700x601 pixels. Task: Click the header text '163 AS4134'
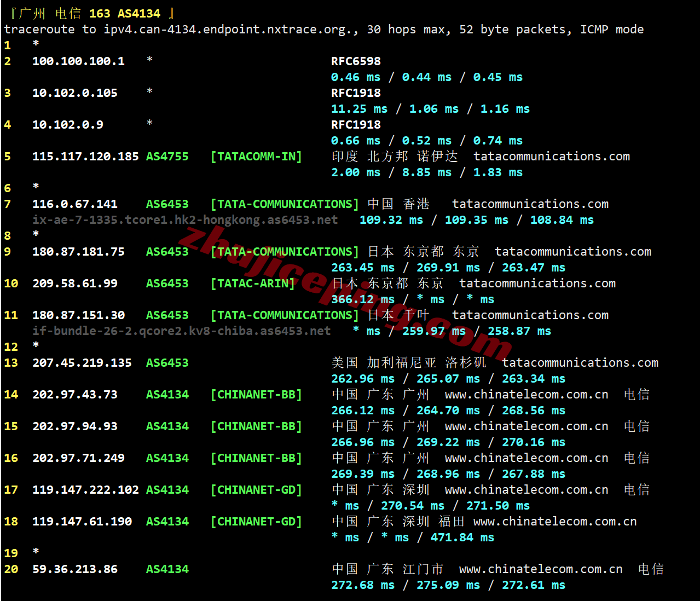pos(125,14)
